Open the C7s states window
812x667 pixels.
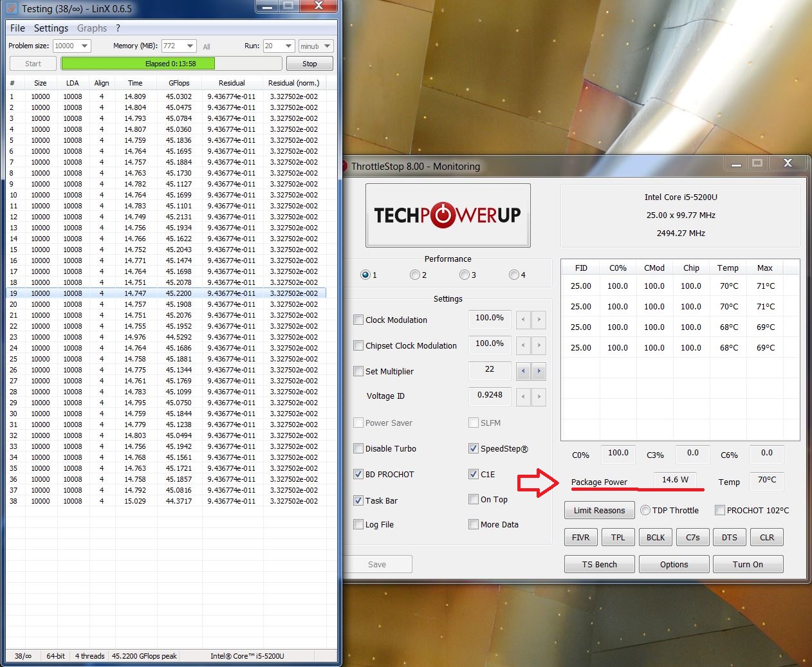(693, 537)
